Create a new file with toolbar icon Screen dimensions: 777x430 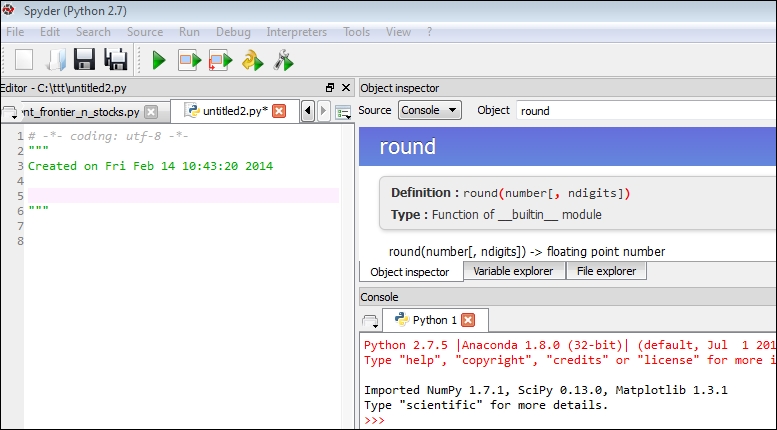pos(24,60)
